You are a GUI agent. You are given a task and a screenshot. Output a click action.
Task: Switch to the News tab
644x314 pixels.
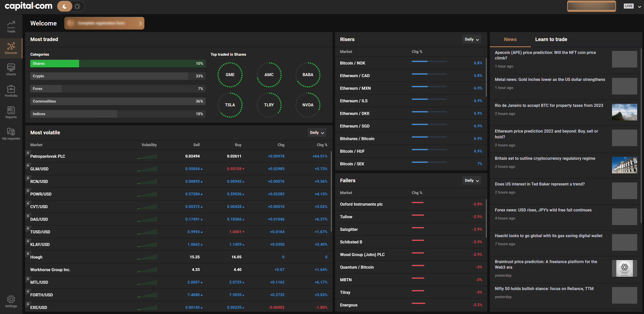[510, 39]
